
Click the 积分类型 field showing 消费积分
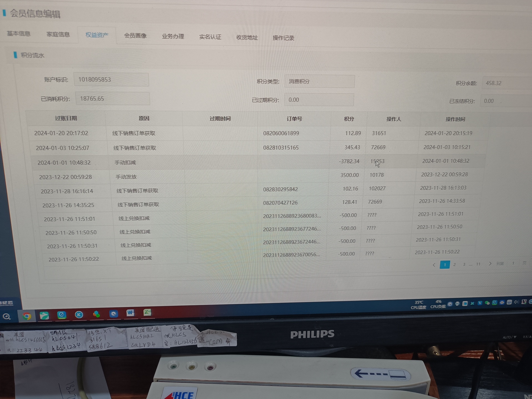click(x=319, y=81)
